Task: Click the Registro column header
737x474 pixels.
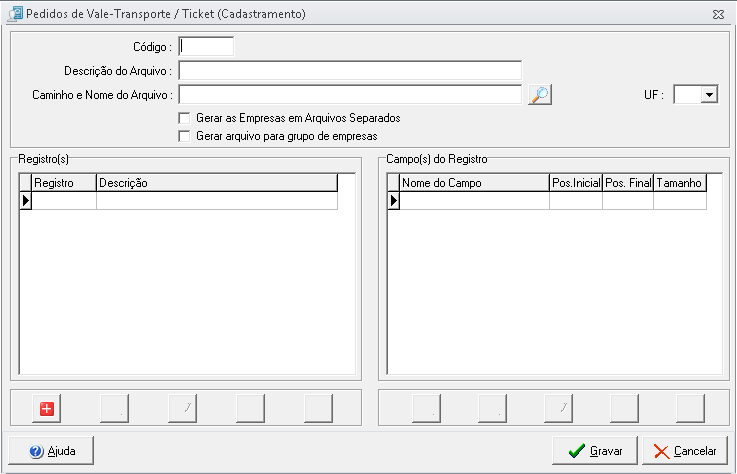Action: [x=64, y=182]
